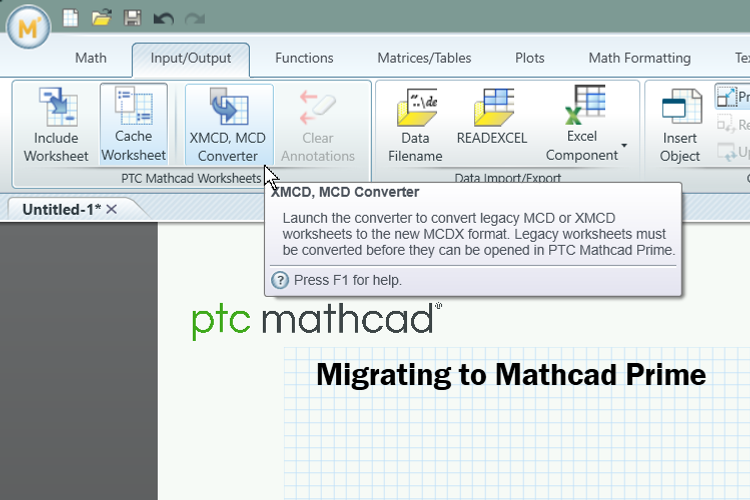Viewport: 750px width, 500px height.
Task: Open the Functions ribbon tab
Action: pos(304,58)
